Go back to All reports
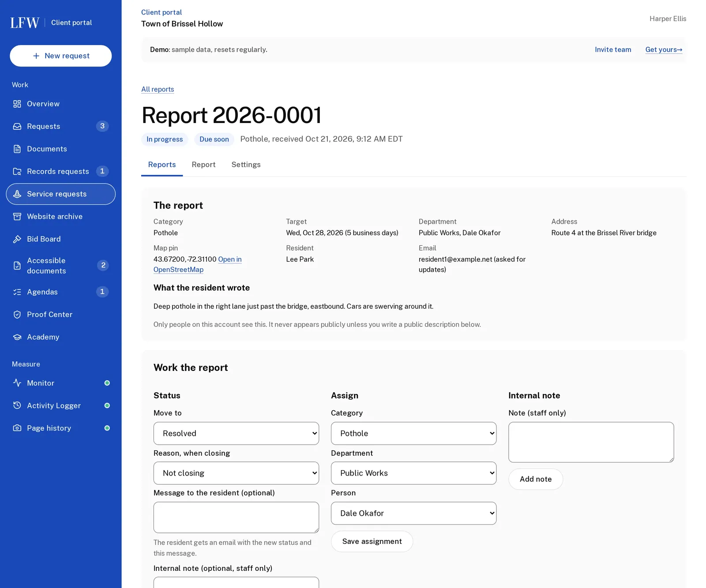Viewport: 706px width, 588px height. (158, 89)
